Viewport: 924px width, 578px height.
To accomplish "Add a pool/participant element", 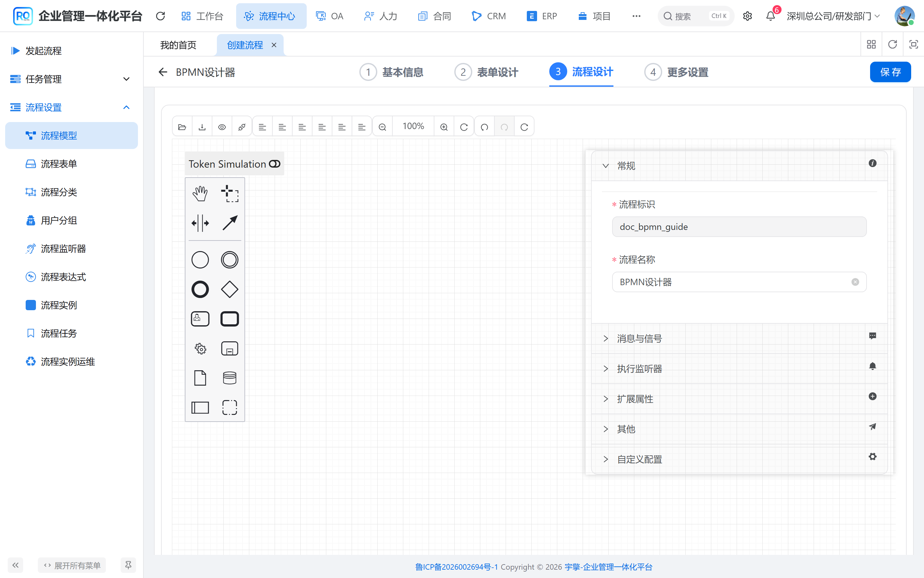I will [x=200, y=407].
